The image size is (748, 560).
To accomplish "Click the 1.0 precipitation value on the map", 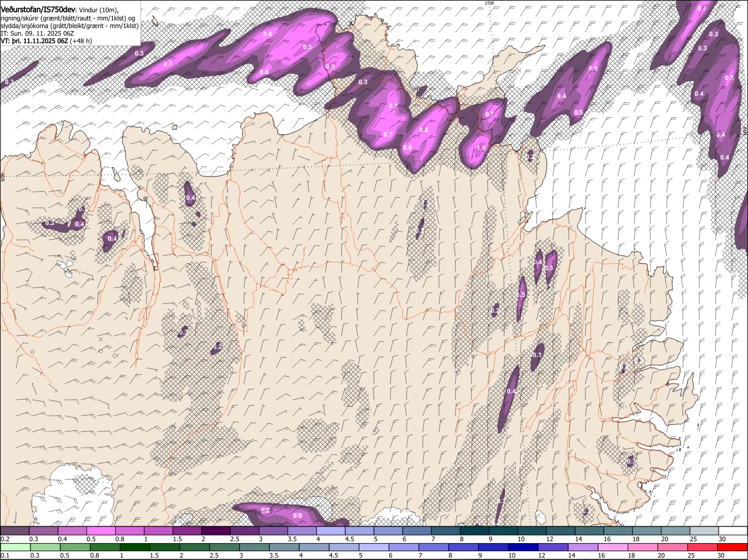I will pos(480,148).
